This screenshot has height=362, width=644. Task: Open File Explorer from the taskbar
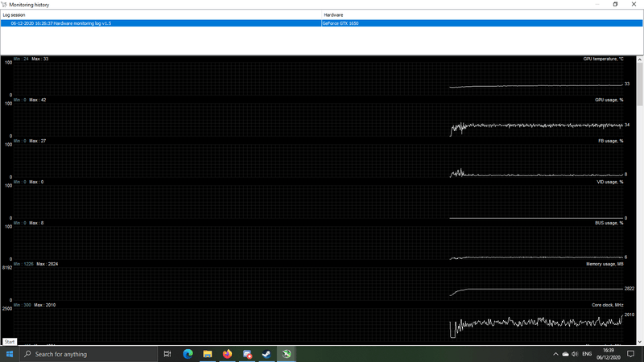[208, 354]
